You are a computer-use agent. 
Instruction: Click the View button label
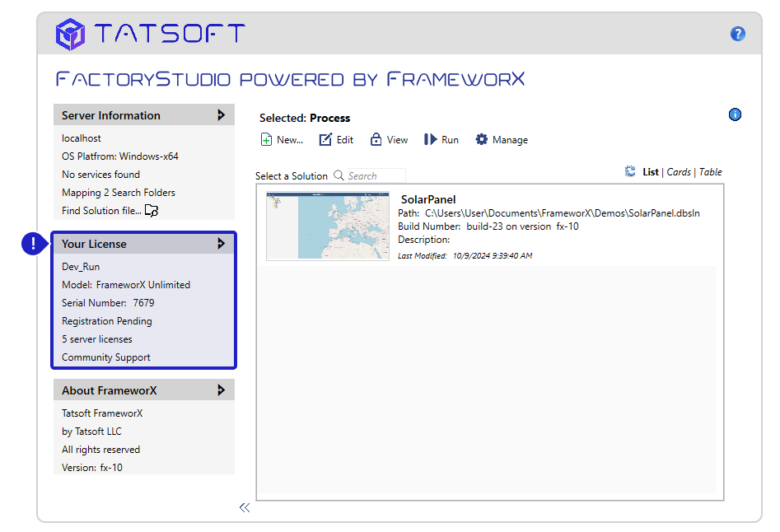tap(398, 140)
